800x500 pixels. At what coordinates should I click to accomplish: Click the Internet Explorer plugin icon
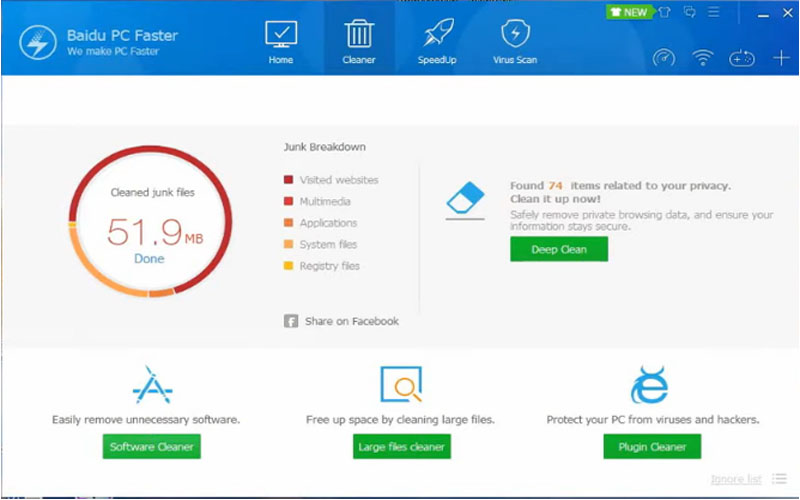[649, 385]
